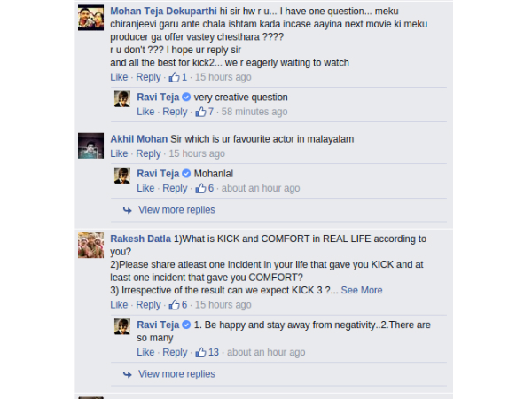The image size is (532, 399).
Task: Reply to Ravi Teja's Mohanlal answer
Action: coord(175,188)
